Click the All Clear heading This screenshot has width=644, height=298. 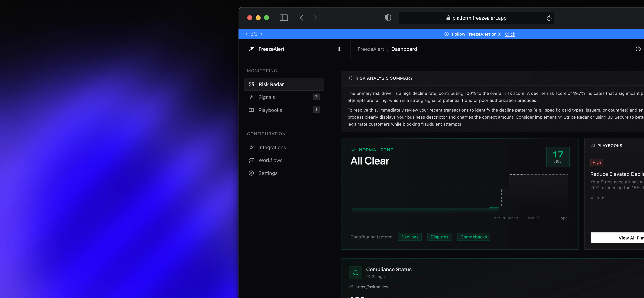click(370, 161)
